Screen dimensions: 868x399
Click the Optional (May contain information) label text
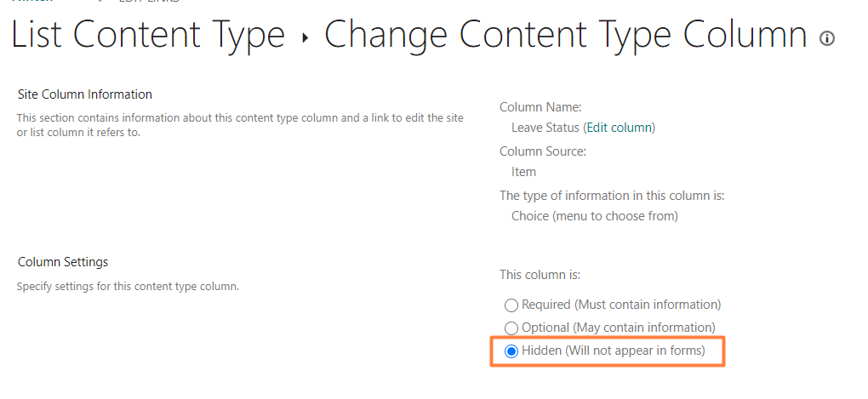point(619,327)
